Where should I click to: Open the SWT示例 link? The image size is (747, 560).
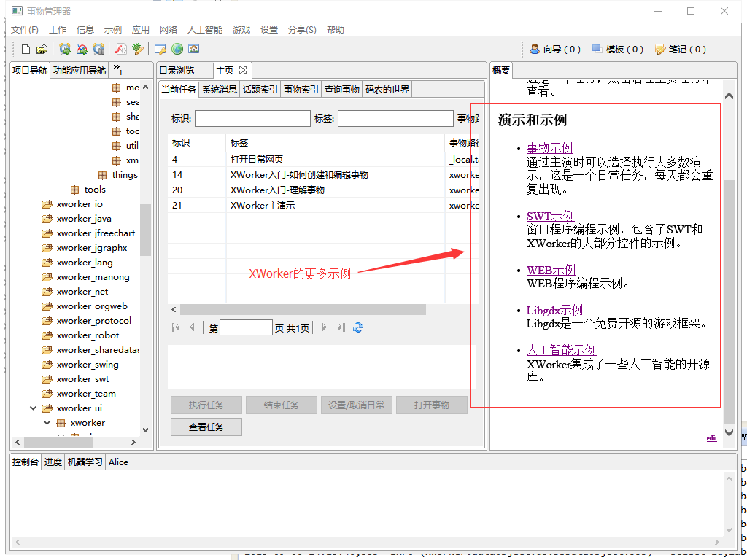point(550,216)
